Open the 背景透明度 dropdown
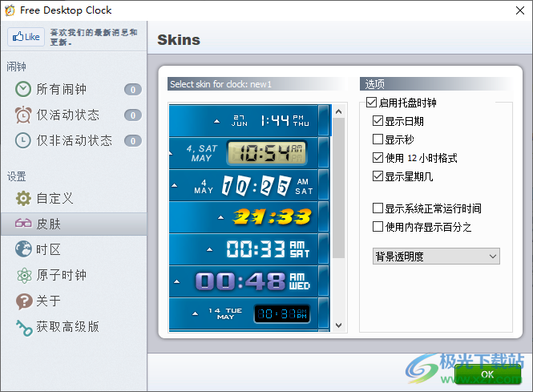 click(x=436, y=257)
